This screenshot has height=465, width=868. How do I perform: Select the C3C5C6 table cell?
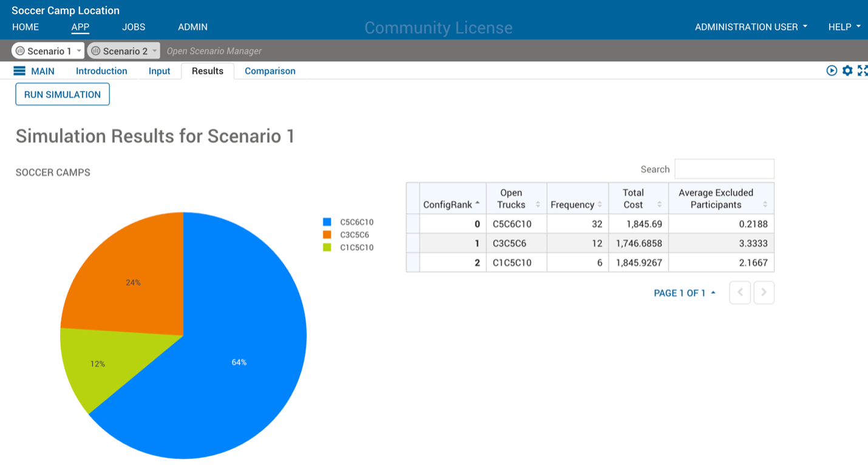tap(517, 243)
